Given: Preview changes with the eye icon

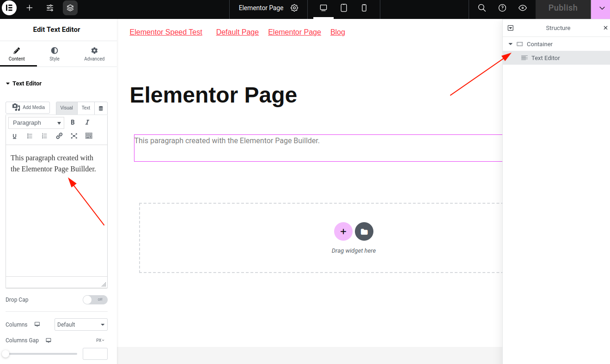Looking at the screenshot, I should [523, 8].
